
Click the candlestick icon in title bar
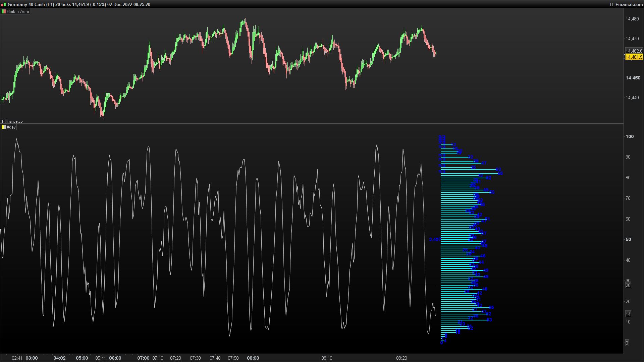3,4
